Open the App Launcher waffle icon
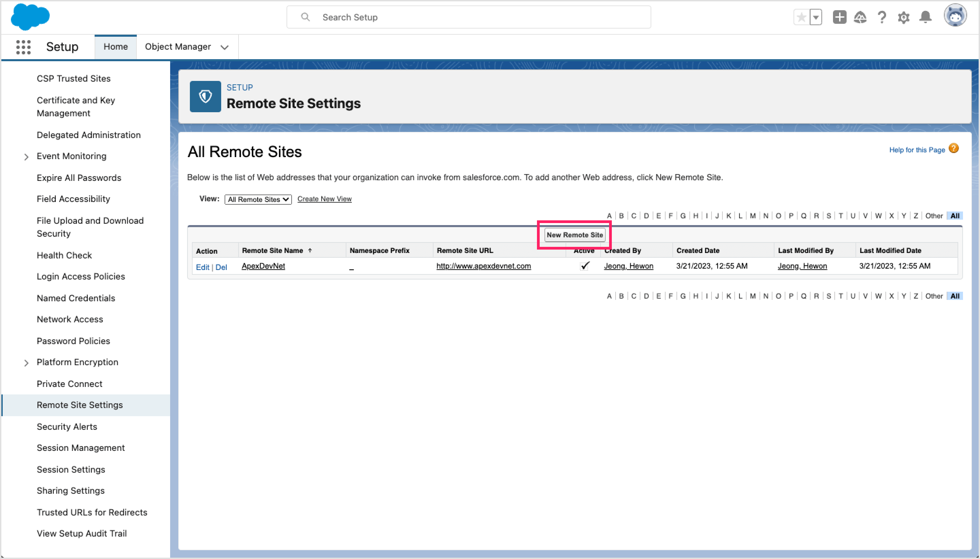Viewport: 980px width, 559px height. coord(23,47)
